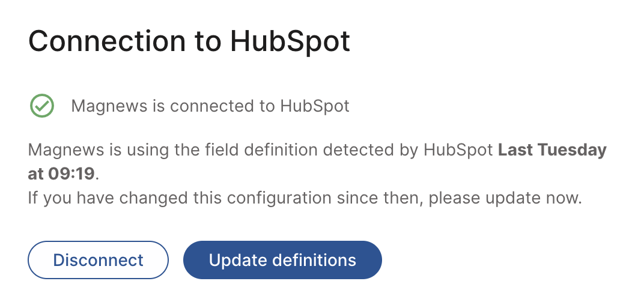Click the word 'HubSpot' in the heading

point(290,41)
